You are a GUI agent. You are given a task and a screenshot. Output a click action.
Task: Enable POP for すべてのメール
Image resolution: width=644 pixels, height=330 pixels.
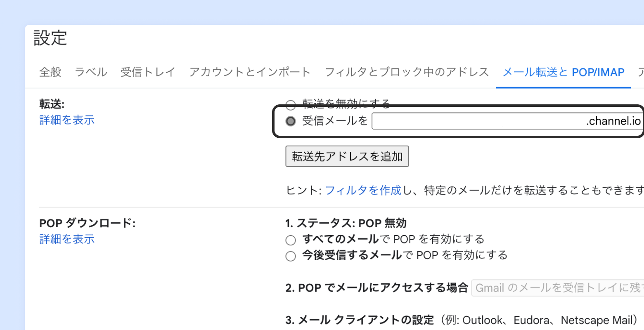(291, 240)
